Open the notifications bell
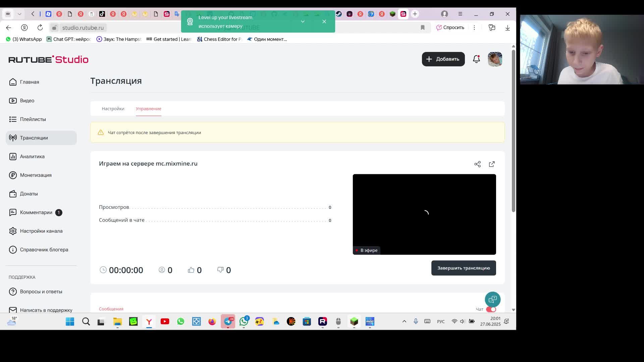Viewport: 644px width, 362px height. tap(476, 59)
